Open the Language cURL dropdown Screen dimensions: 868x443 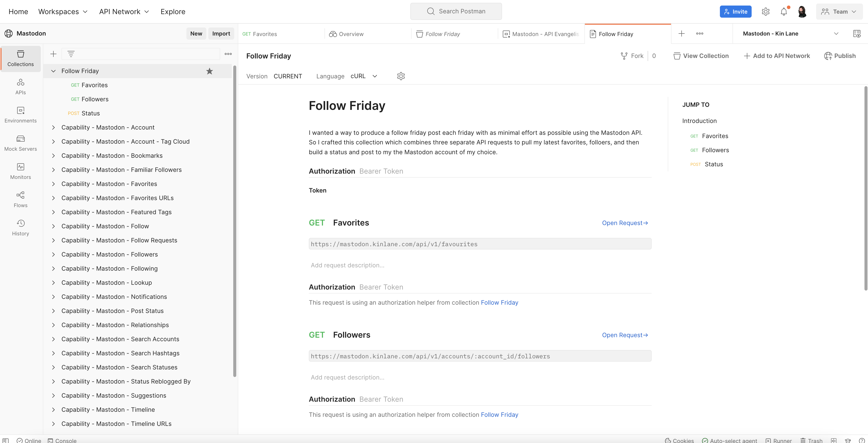(363, 76)
